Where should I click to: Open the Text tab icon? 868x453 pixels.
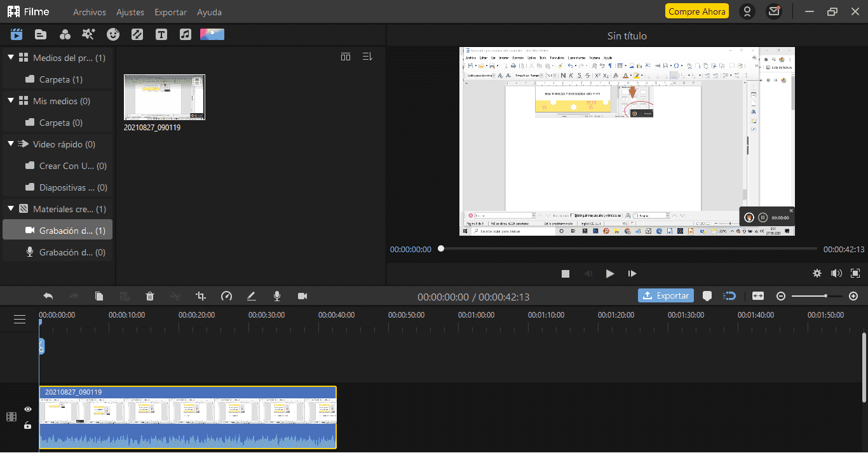161,34
